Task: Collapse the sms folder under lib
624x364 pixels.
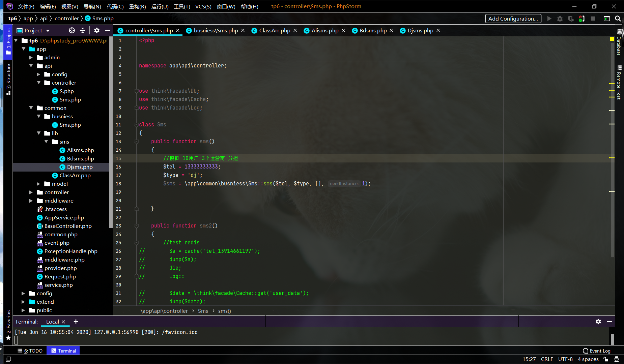Action: (46, 142)
